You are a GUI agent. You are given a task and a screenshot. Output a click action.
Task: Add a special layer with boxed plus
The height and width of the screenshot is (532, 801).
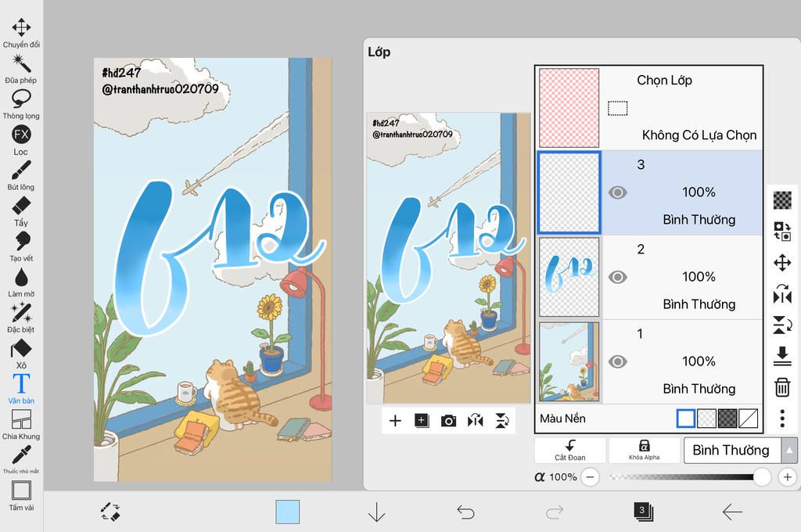422,421
